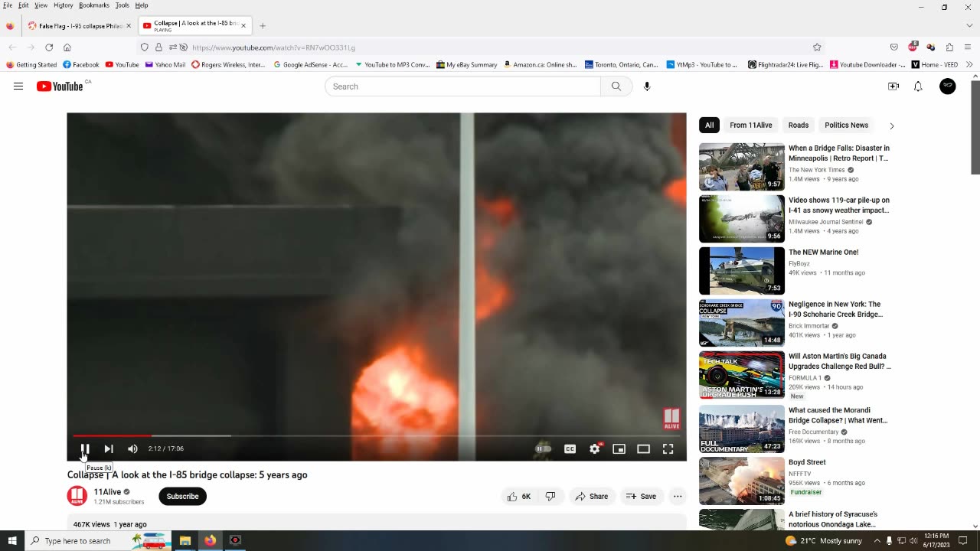
Task: Open tracking protection shield in address bar
Action: (144, 47)
